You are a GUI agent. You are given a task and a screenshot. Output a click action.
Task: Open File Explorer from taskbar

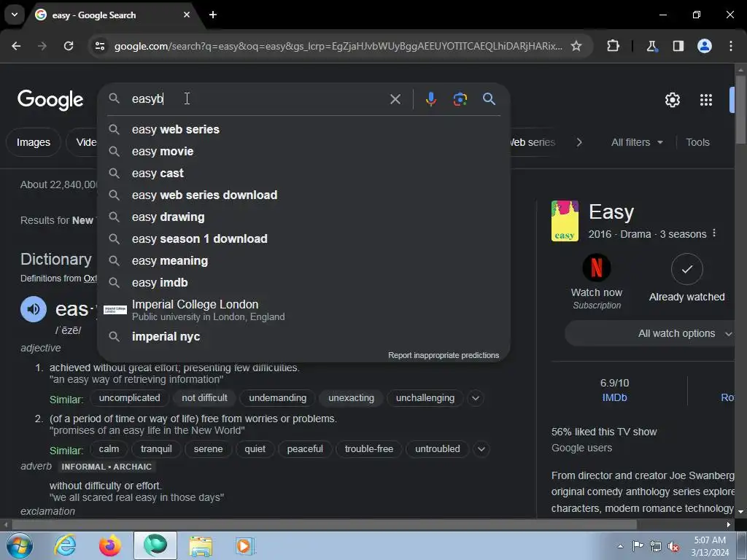[201, 545]
